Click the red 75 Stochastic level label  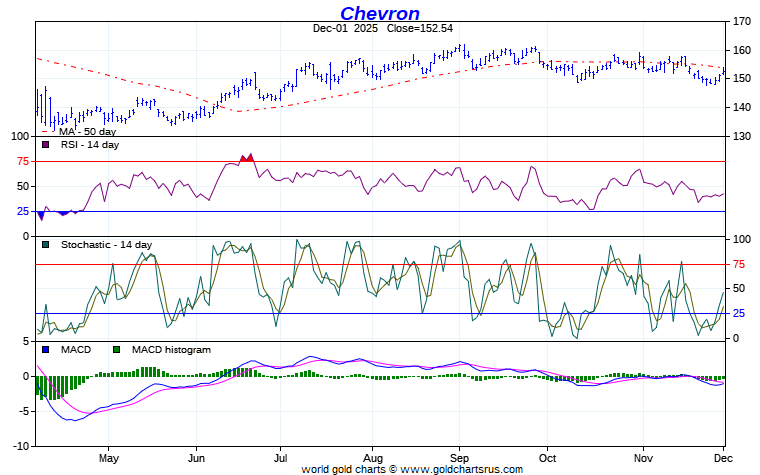[x=741, y=264]
